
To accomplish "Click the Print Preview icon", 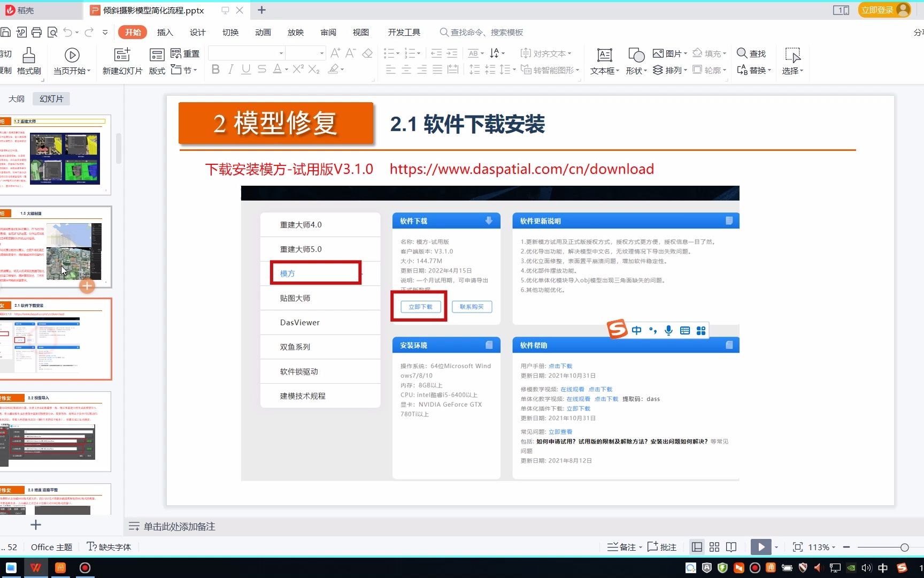I will 52,32.
